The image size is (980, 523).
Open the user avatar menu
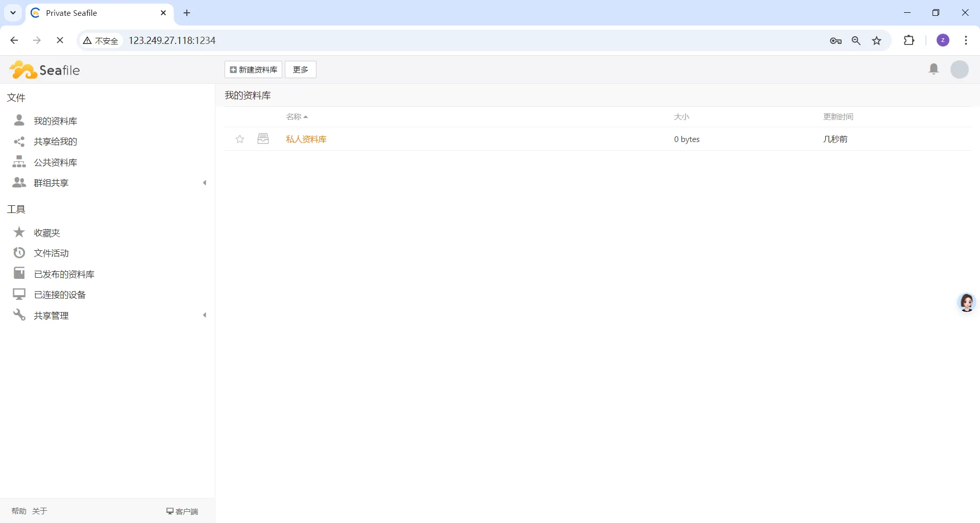[960, 69]
